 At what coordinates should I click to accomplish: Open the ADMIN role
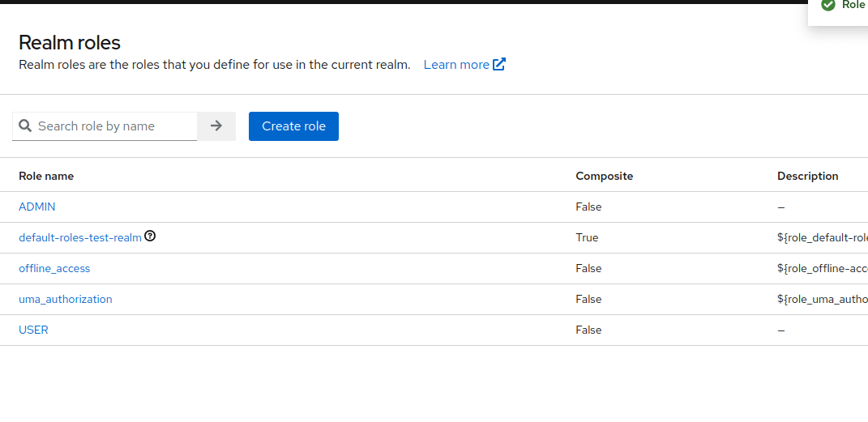[x=37, y=207]
